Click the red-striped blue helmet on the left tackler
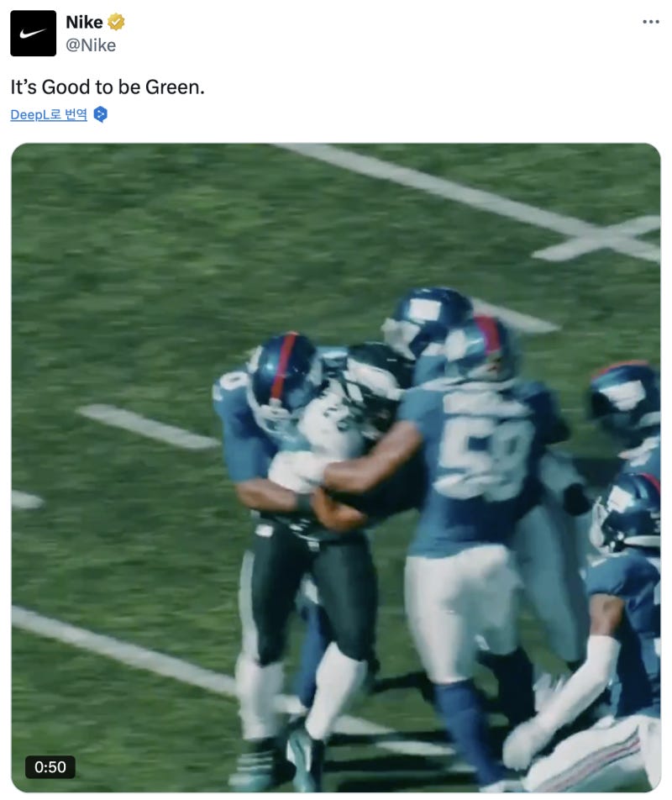 283,372
